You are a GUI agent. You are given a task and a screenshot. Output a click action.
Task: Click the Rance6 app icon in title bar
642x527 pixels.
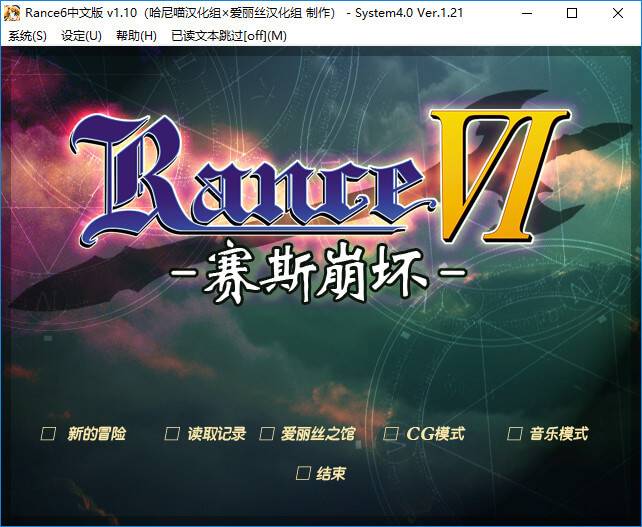13,13
